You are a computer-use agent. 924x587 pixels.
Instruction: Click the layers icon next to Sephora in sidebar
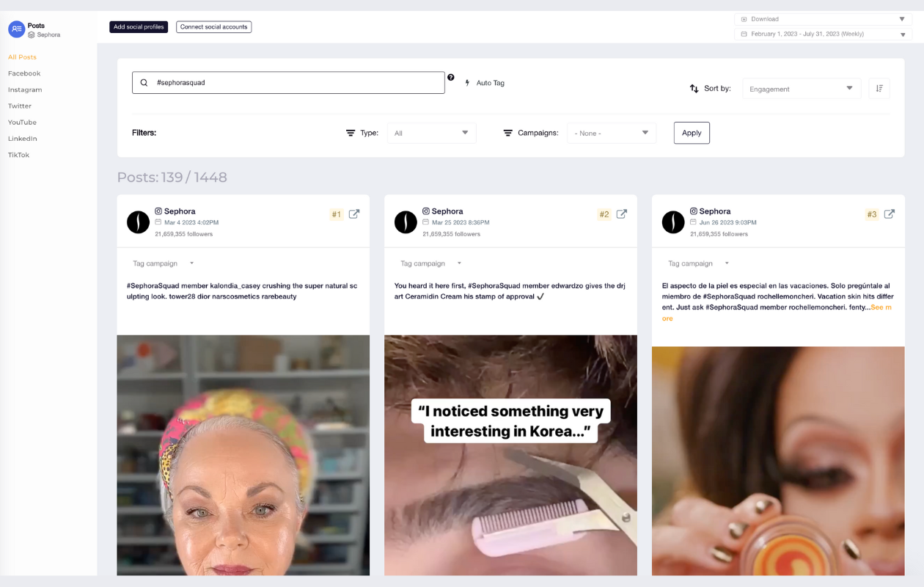(32, 34)
